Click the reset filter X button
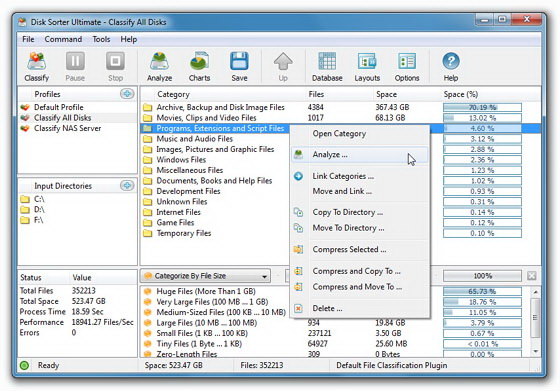 point(531,276)
